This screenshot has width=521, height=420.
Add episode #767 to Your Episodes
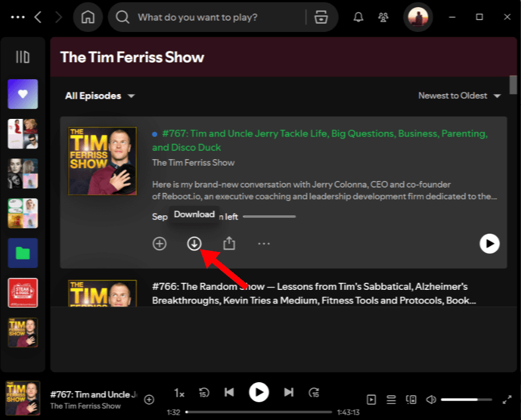159,244
